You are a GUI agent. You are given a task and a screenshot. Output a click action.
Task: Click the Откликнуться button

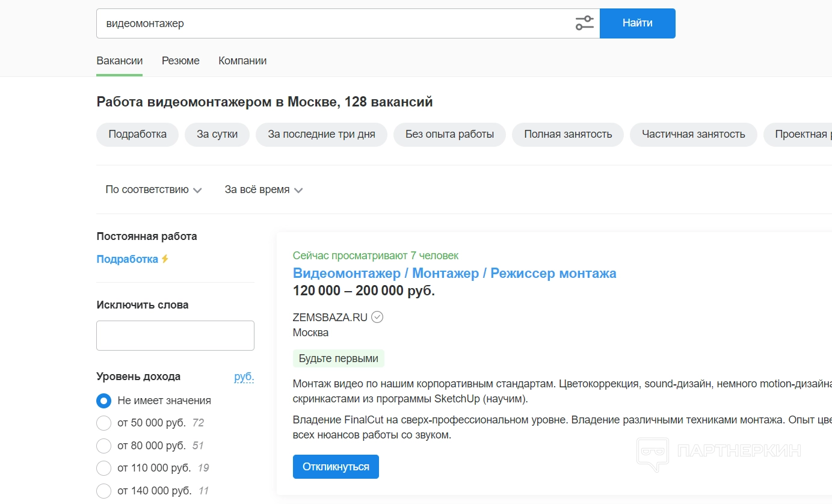[x=336, y=467]
